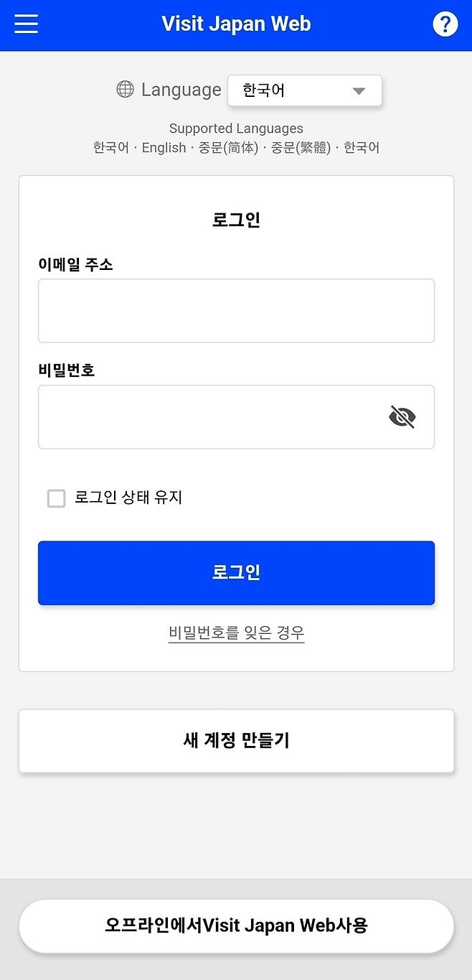Open the hamburger navigation menu
472x980 pixels.
click(x=26, y=24)
